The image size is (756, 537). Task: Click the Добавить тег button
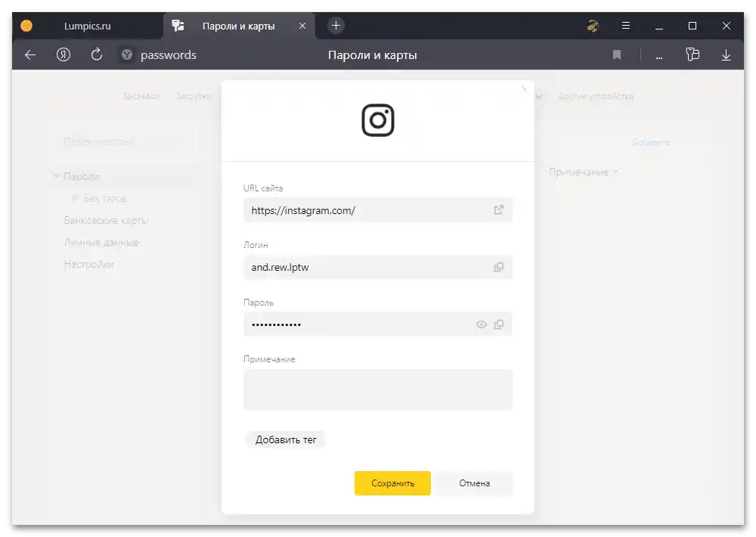coord(286,439)
